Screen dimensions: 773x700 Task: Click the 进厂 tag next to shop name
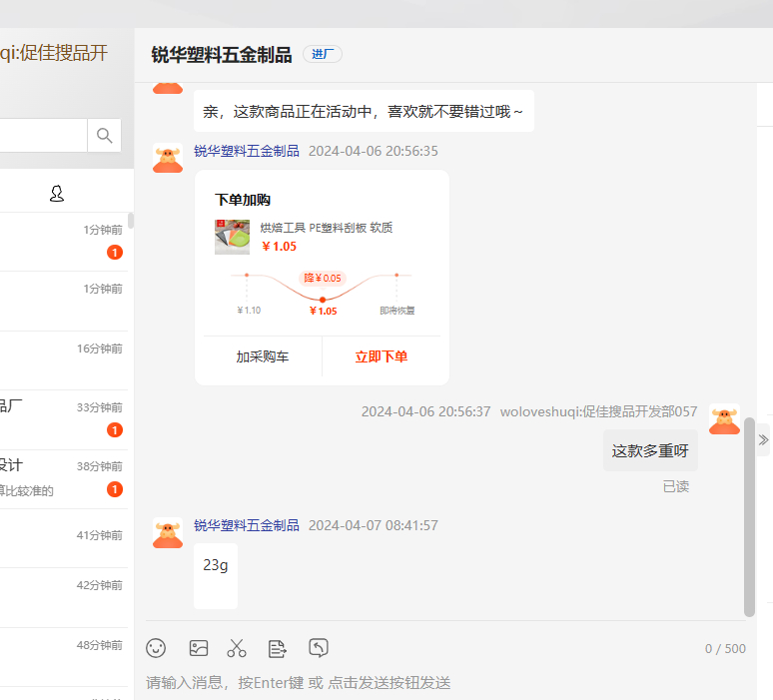(323, 54)
